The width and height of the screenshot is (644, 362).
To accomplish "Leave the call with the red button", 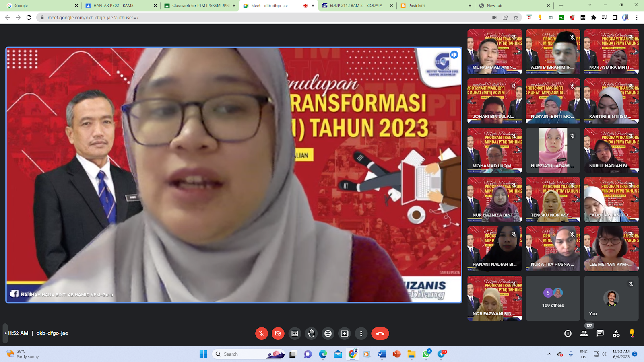I will click(x=380, y=333).
